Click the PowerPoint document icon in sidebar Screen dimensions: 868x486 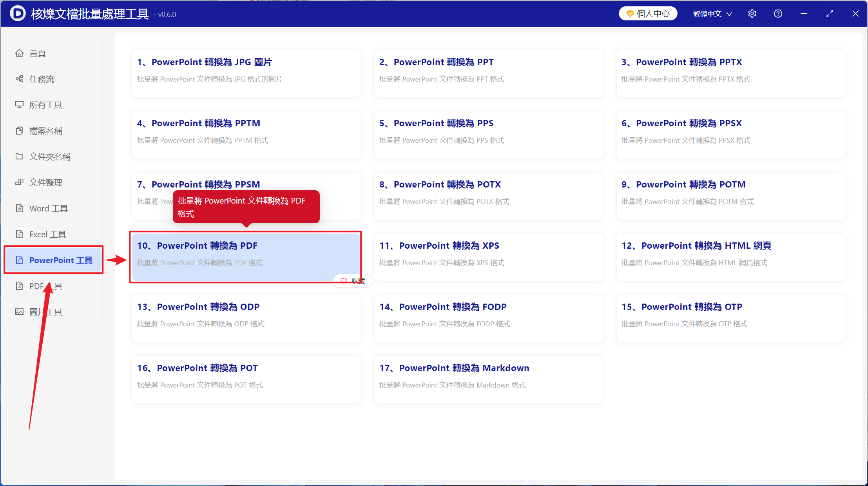(19, 260)
